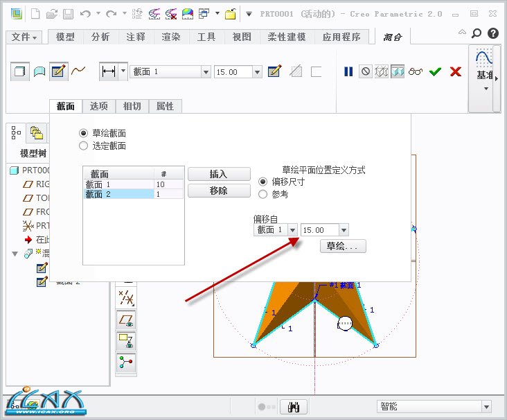Click the drag handle on the blend preview
The width and height of the screenshot is (507, 420).
(345, 323)
